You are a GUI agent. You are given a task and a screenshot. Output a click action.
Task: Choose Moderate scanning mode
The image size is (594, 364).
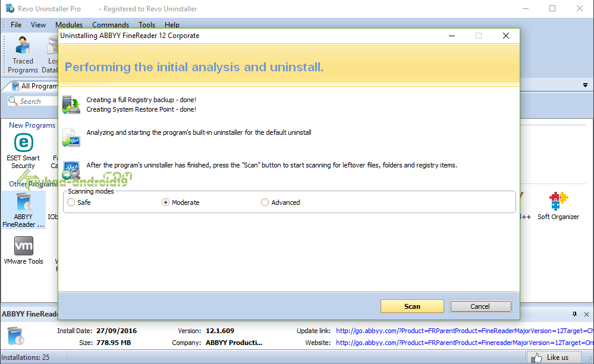tap(165, 202)
